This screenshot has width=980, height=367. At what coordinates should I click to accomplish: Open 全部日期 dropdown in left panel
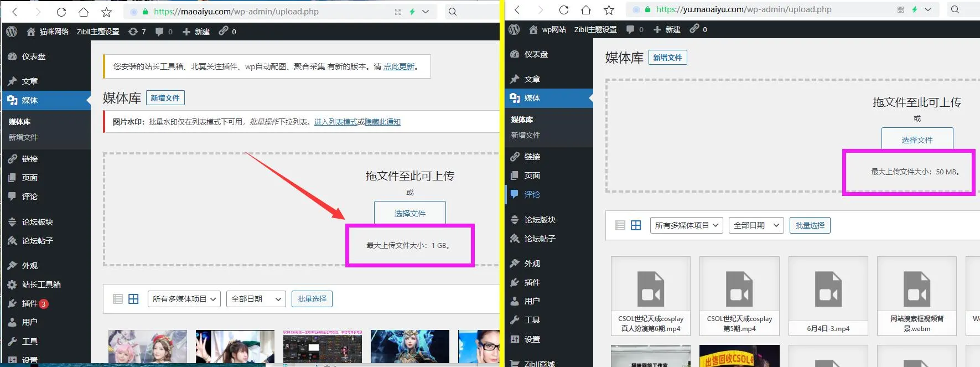[256, 299]
